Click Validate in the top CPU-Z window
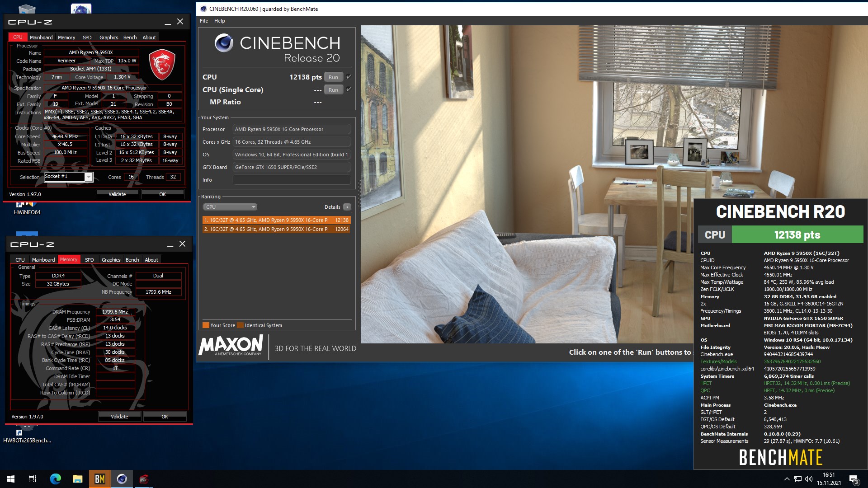The image size is (868, 488). [x=117, y=194]
